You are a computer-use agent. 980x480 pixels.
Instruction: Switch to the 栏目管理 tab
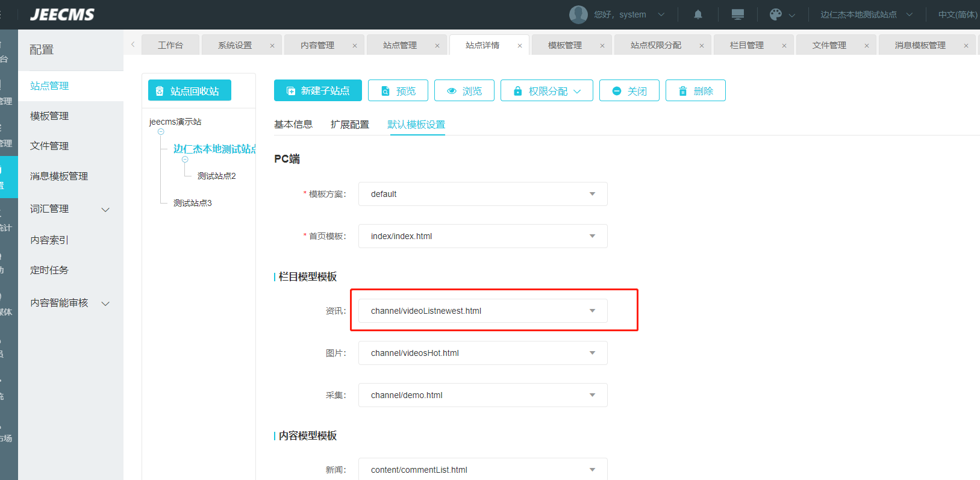[747, 45]
